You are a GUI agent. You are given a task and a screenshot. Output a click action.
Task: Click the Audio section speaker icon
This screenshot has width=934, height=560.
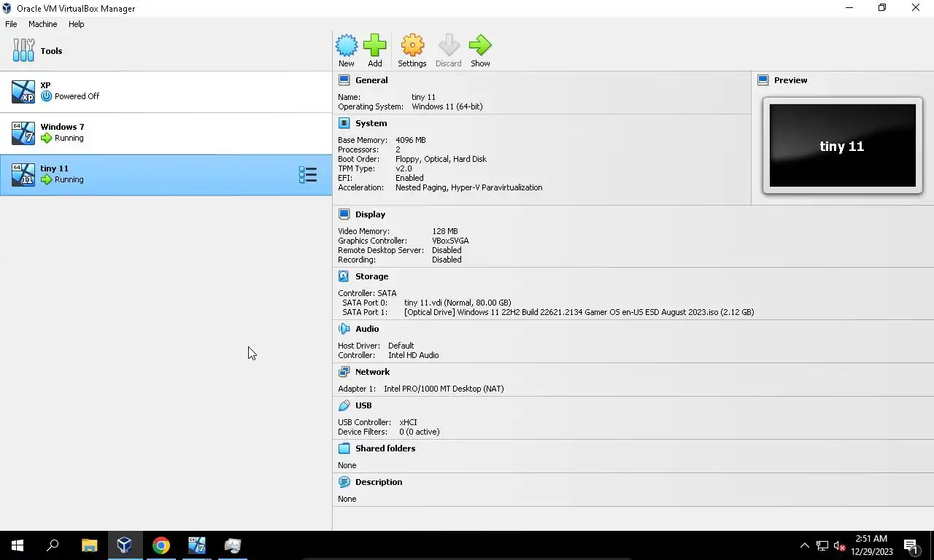tap(344, 329)
